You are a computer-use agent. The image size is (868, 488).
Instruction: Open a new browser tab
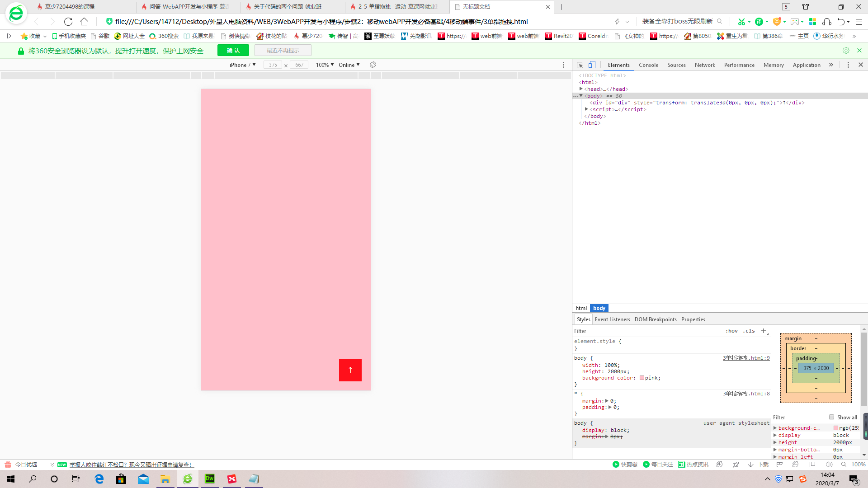(x=562, y=7)
